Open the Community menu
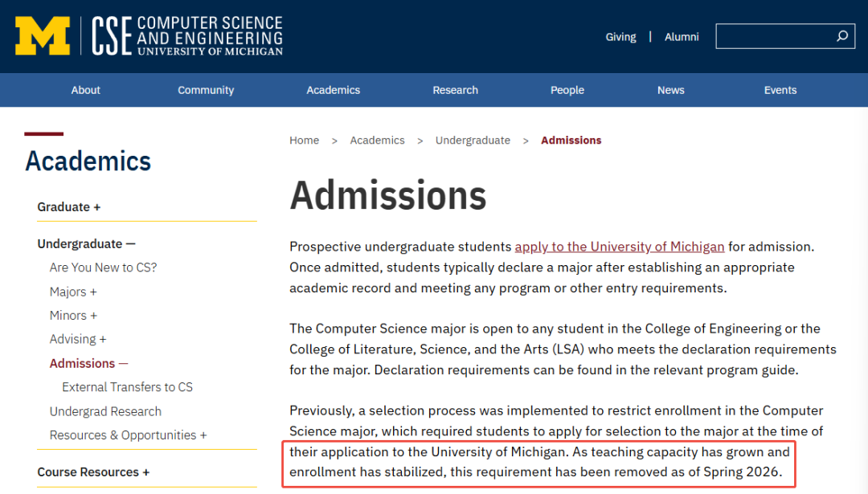 click(206, 90)
